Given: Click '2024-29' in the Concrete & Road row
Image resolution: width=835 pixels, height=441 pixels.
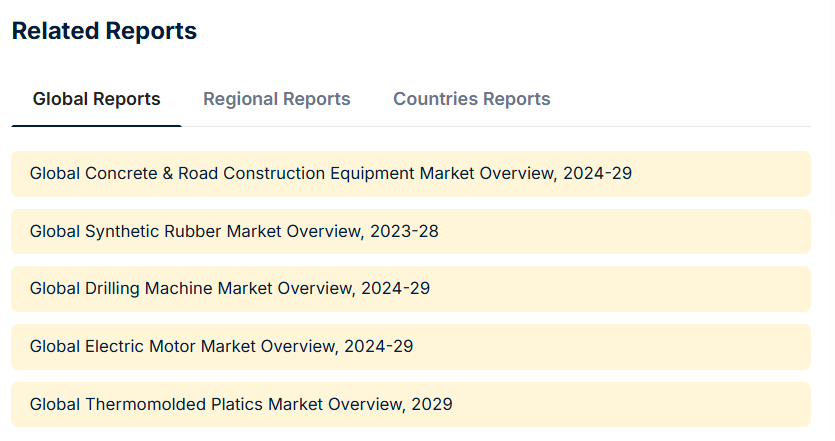Looking at the screenshot, I should click(597, 174).
